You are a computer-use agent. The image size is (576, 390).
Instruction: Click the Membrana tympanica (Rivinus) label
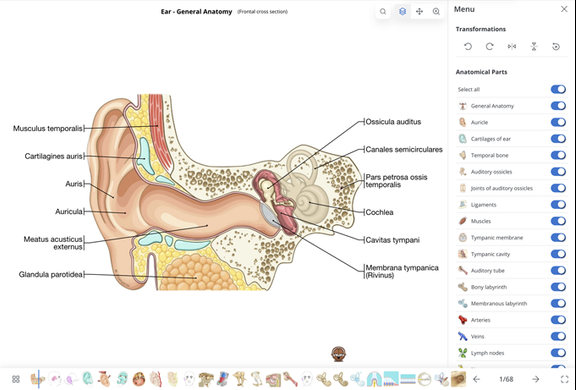402,271
